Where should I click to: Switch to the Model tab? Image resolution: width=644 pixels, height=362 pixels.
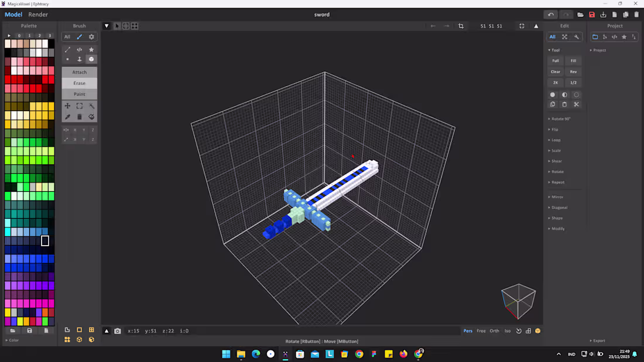click(13, 15)
